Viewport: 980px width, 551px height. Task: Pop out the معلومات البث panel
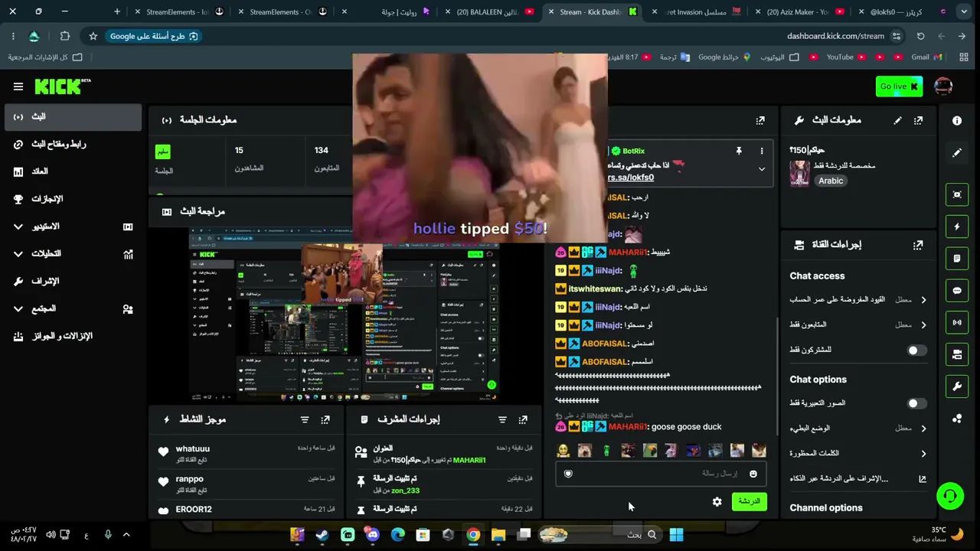coord(918,120)
